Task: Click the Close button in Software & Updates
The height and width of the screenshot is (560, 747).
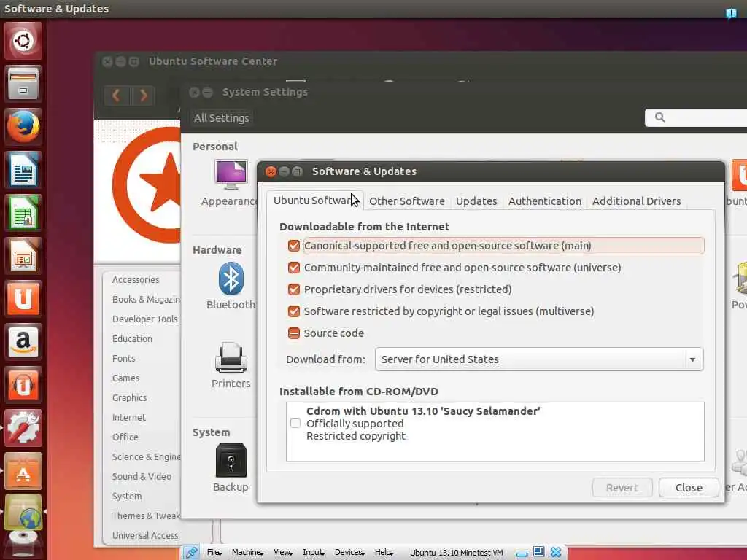Action: [x=689, y=488]
